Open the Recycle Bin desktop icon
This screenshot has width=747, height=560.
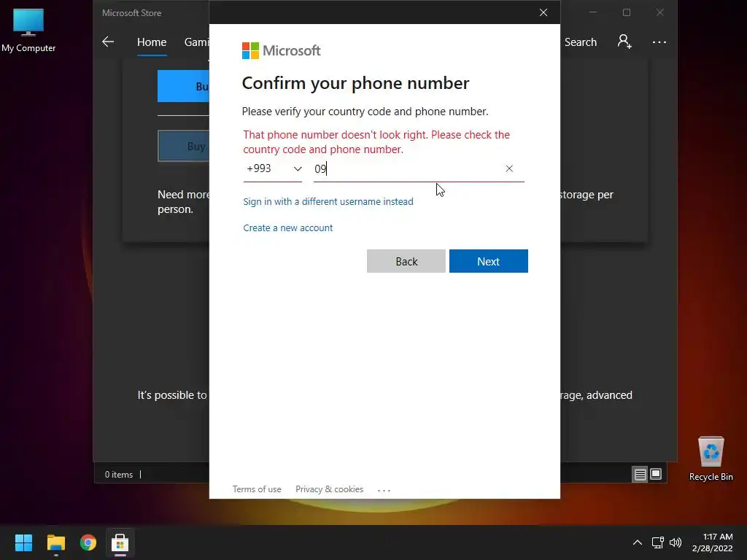(x=711, y=458)
